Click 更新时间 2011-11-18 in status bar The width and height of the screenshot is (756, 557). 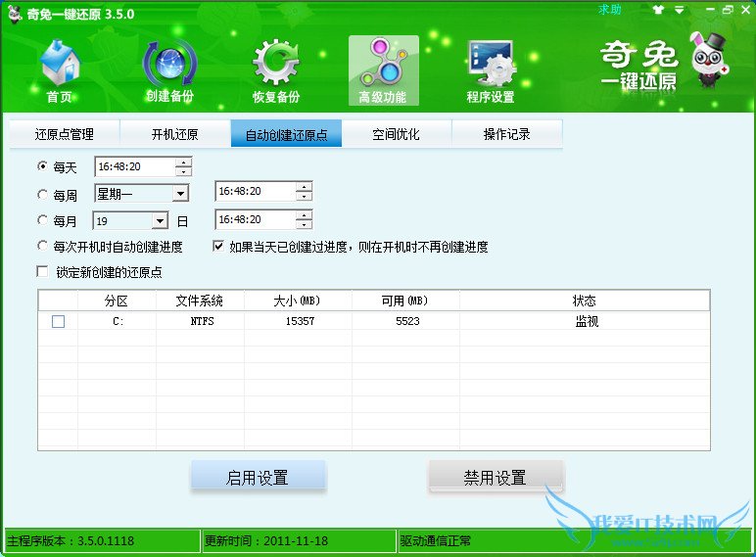[299, 540]
